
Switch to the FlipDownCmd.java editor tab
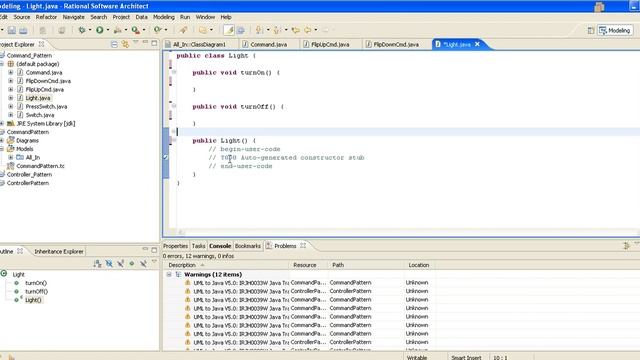coord(396,44)
